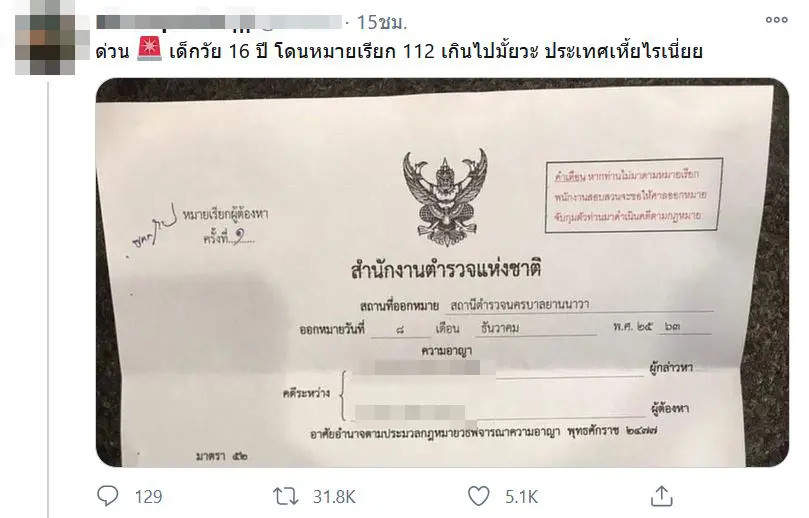Viewport: 809px width, 518px height.
Task: Click the blurred author handle text
Action: [x=299, y=22]
